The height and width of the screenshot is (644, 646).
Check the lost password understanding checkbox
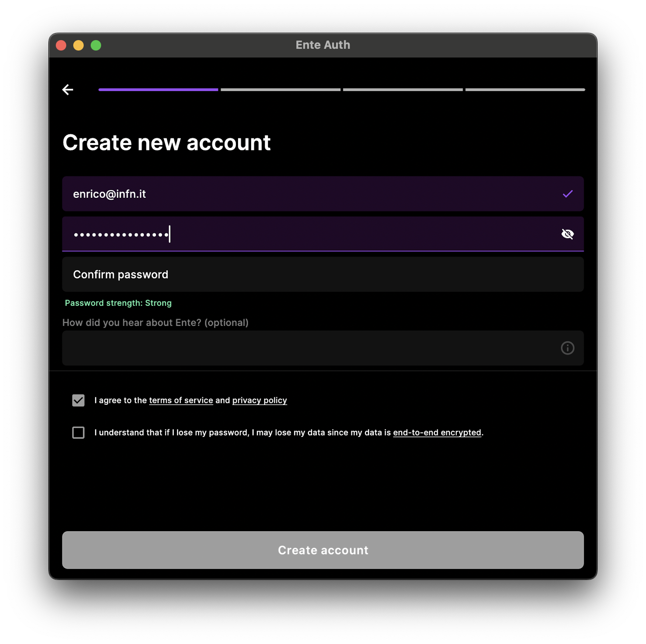(78, 433)
